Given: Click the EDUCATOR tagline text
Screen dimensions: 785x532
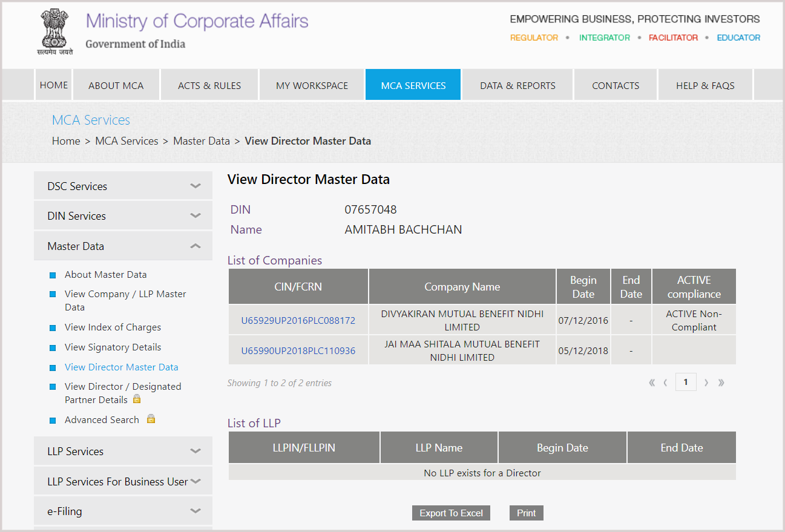Looking at the screenshot, I should (738, 38).
